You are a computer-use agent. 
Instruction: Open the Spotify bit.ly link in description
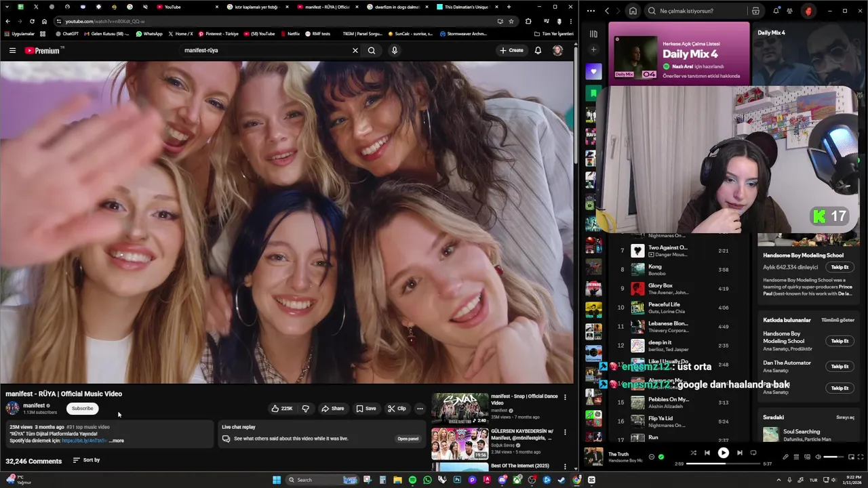84,441
